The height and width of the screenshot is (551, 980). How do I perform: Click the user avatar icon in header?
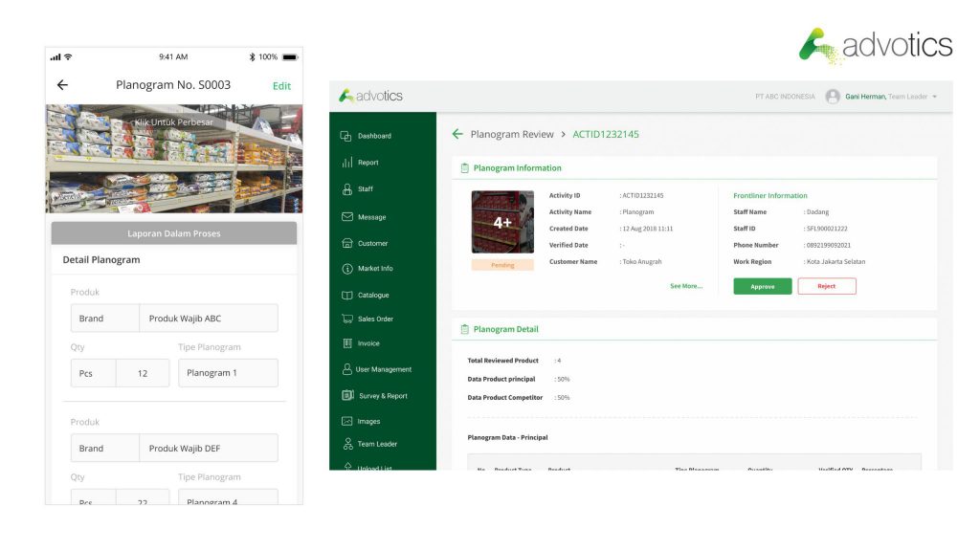point(832,97)
